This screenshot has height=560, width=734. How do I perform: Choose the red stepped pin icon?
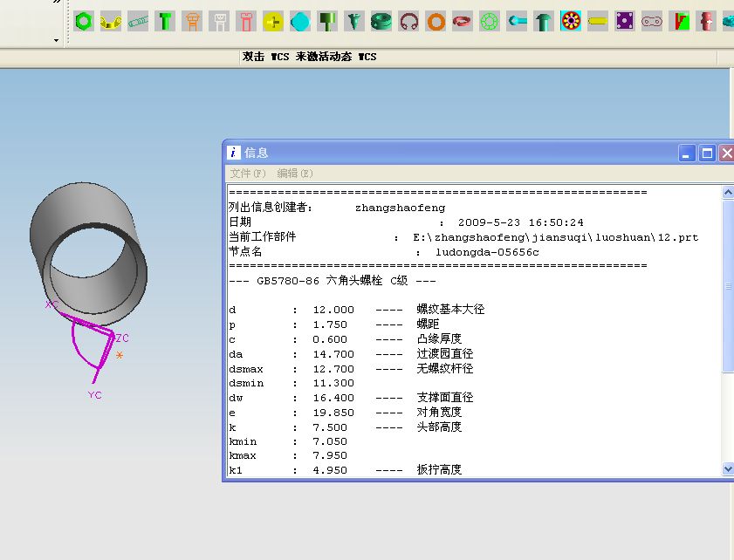[706, 22]
